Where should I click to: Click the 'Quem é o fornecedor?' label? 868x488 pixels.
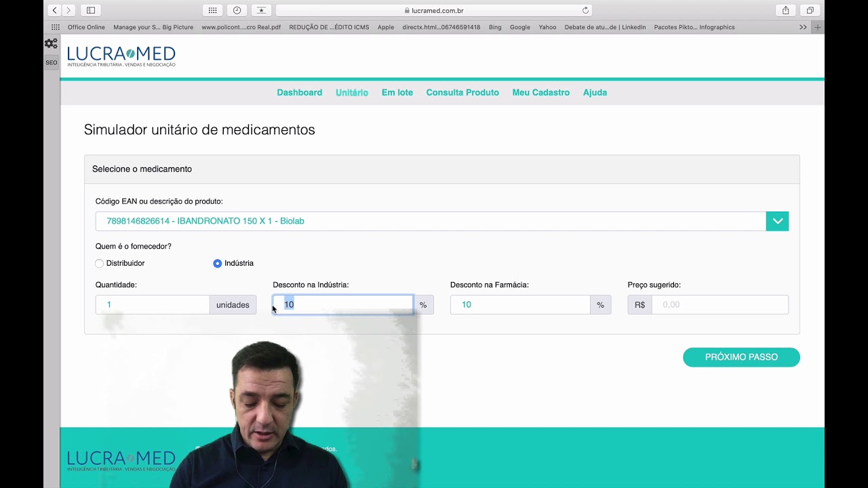tap(134, 247)
